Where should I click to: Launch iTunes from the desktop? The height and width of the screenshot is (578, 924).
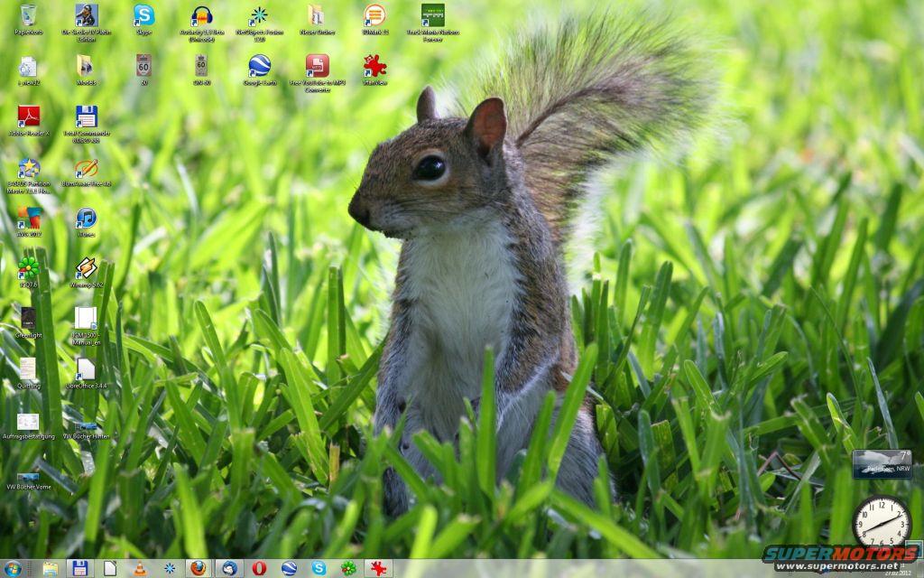[87, 218]
